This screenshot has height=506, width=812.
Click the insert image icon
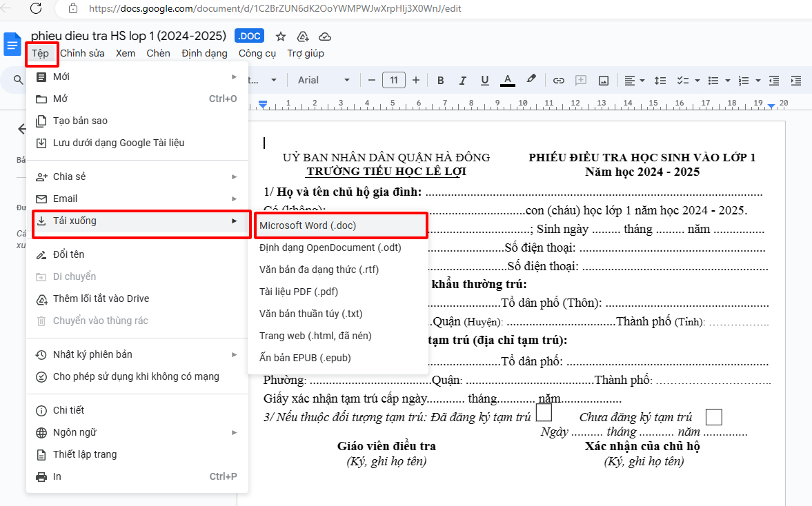tap(603, 80)
